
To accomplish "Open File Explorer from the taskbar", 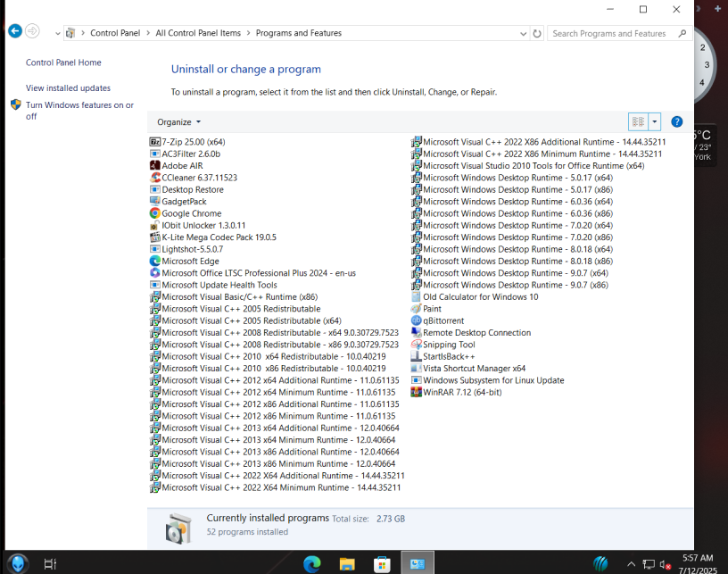I will tap(347, 564).
